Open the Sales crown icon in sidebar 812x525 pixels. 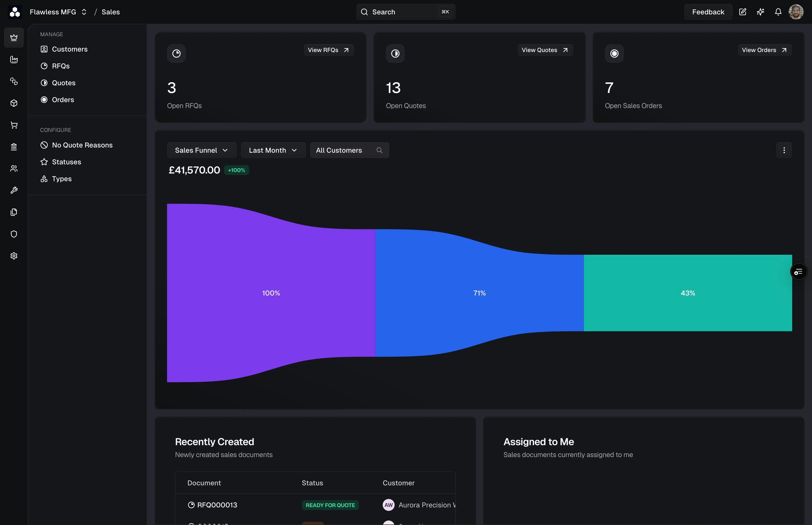tap(14, 37)
